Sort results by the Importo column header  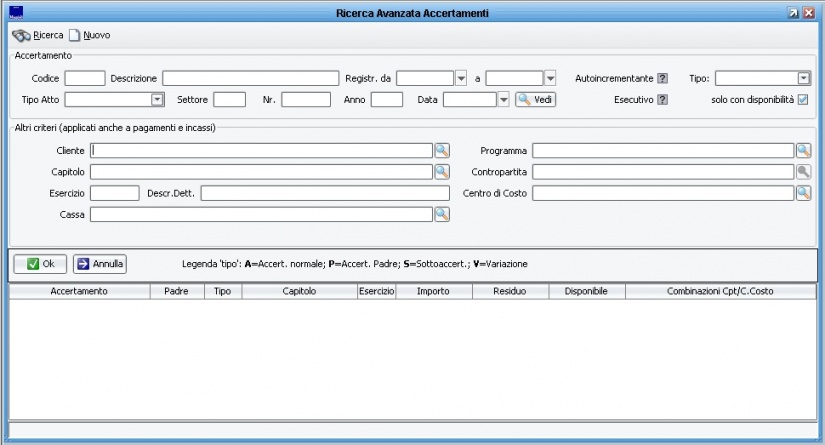(432, 291)
